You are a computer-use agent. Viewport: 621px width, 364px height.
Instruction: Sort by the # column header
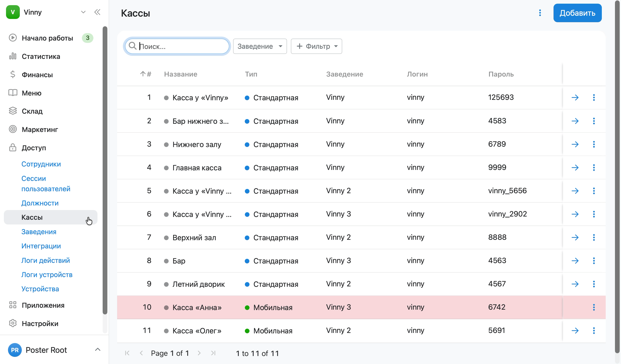tap(146, 74)
